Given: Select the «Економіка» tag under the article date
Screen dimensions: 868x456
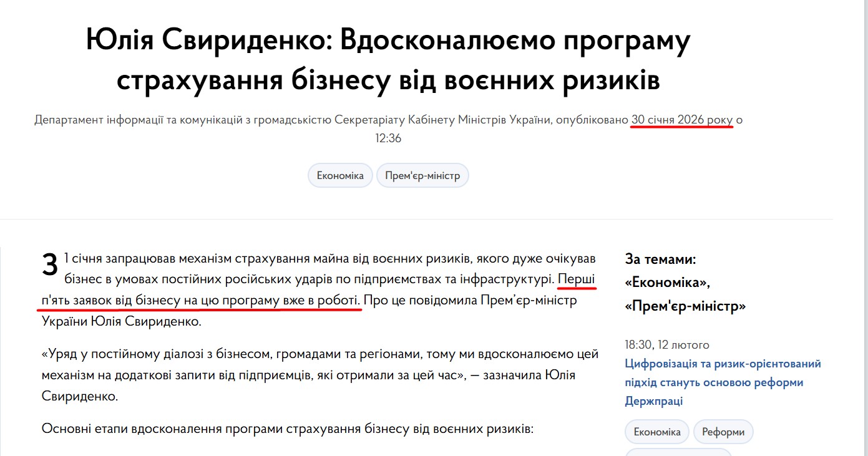Looking at the screenshot, I should pos(339,175).
